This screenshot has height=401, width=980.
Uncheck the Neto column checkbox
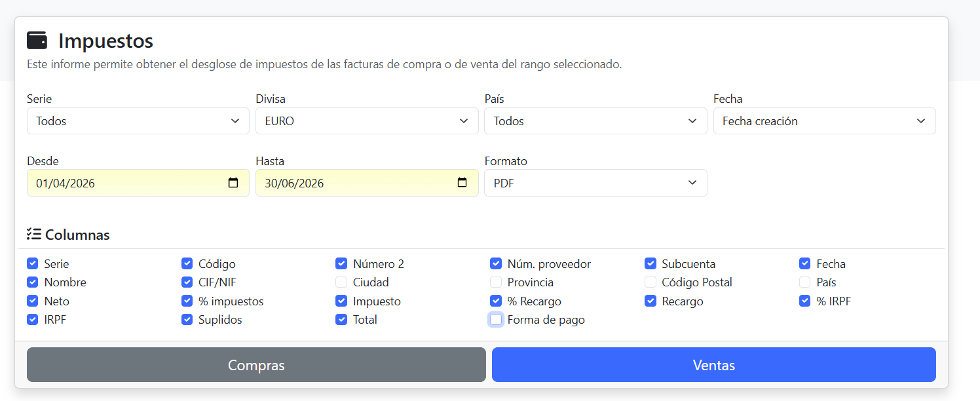tap(32, 301)
